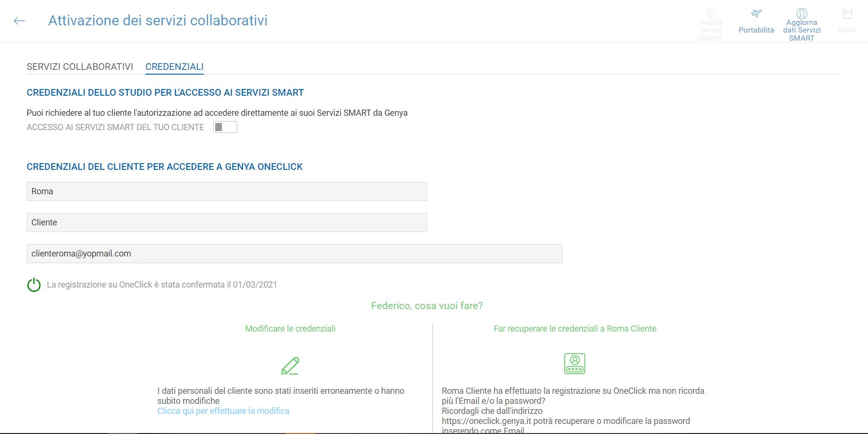Click link 'Clicca qui per effettuare la modifica'
Screen dimensions: 868x434
point(223,411)
